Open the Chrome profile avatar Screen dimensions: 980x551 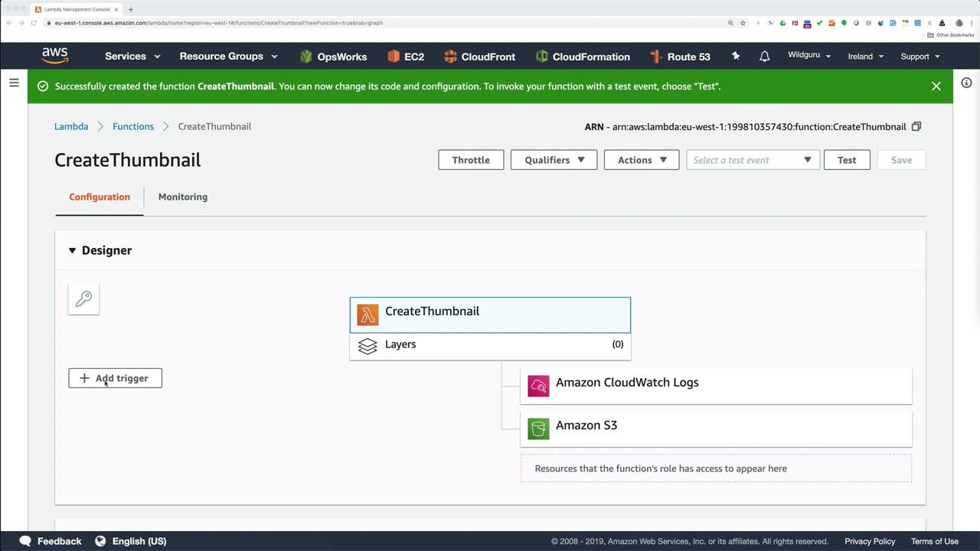click(959, 23)
